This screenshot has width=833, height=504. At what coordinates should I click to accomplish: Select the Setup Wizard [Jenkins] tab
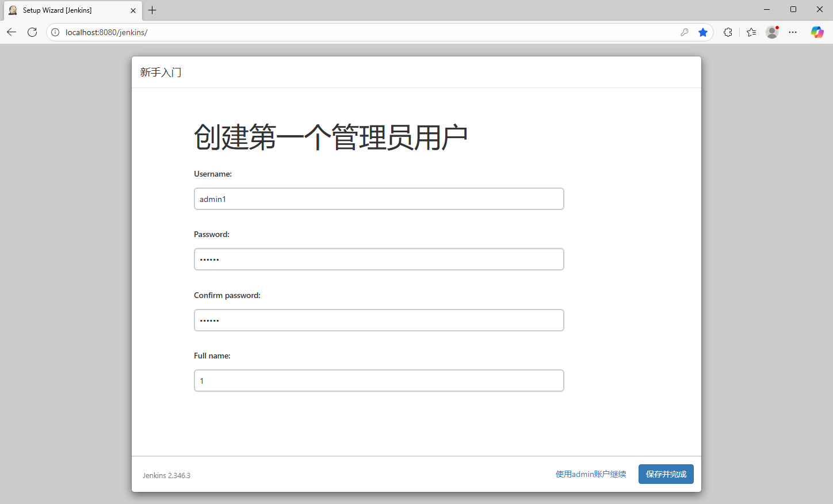click(72, 10)
